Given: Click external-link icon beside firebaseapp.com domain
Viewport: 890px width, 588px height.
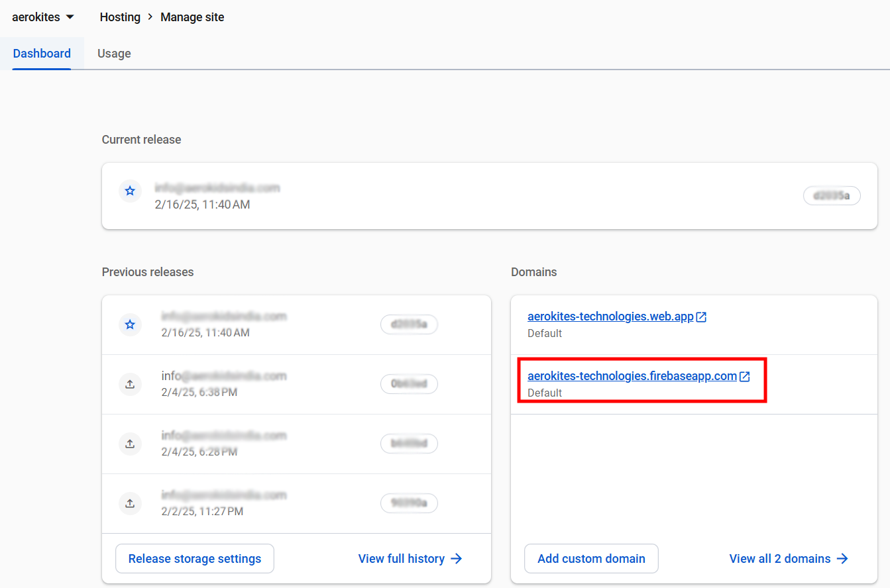Looking at the screenshot, I should [745, 377].
